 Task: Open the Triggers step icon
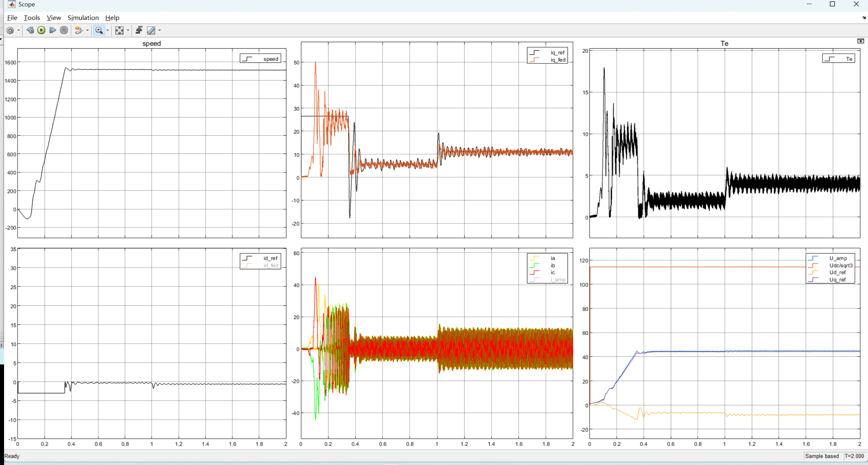click(139, 30)
